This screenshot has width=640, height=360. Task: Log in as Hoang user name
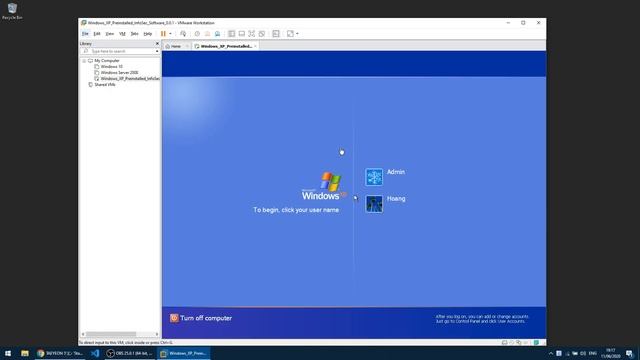(x=396, y=199)
